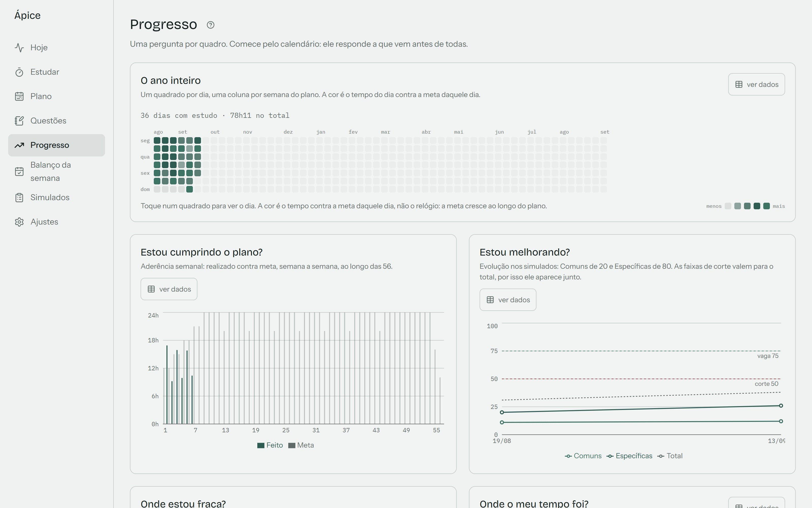
Task: Click ver dados in O ano inteiro card
Action: coord(756,84)
